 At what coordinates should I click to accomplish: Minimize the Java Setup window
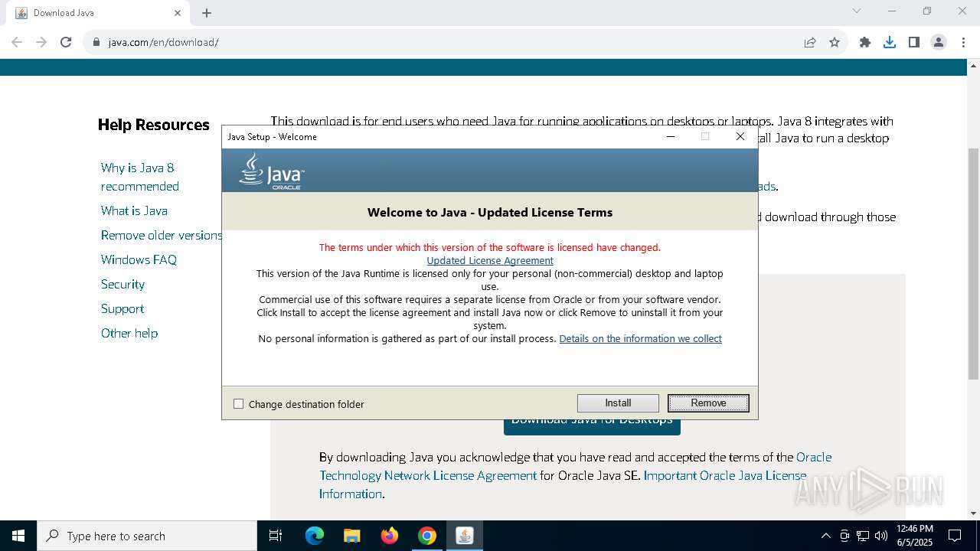click(671, 136)
